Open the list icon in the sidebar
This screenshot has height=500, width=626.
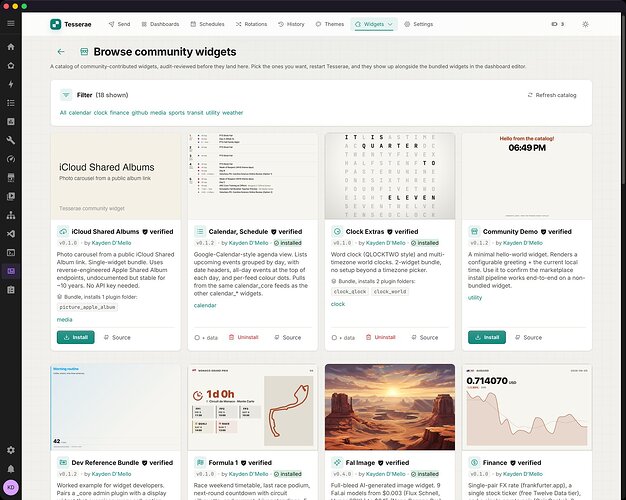(x=11, y=103)
